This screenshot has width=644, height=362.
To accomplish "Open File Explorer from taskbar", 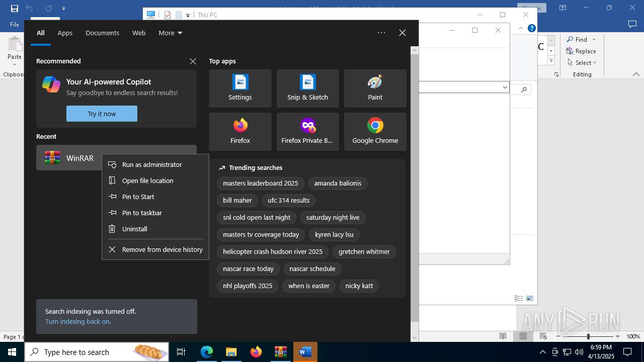I will (x=231, y=352).
